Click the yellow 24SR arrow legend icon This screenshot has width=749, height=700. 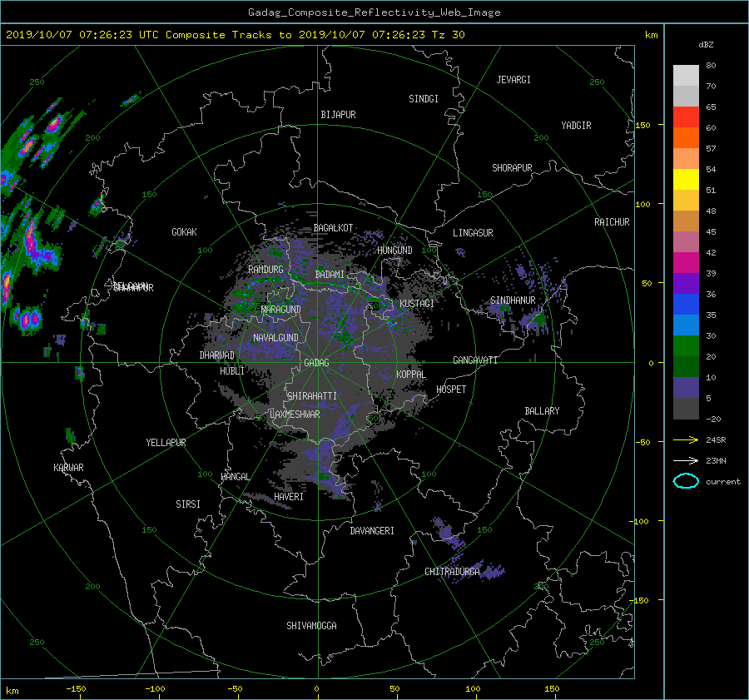686,439
